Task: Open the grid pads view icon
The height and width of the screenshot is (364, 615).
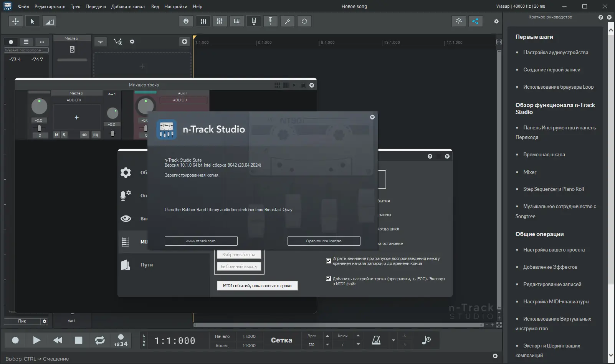Action: (220, 22)
